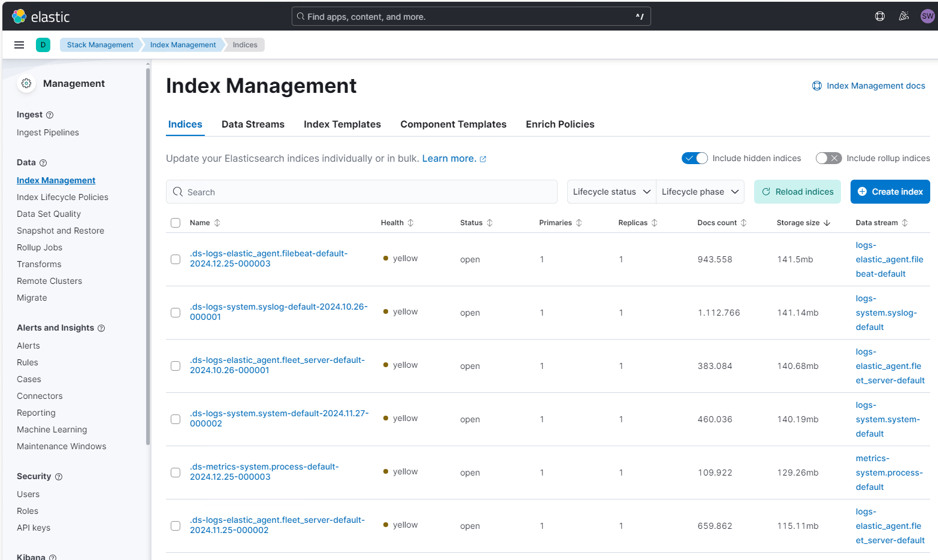Click the Reload indices button

pos(797,192)
